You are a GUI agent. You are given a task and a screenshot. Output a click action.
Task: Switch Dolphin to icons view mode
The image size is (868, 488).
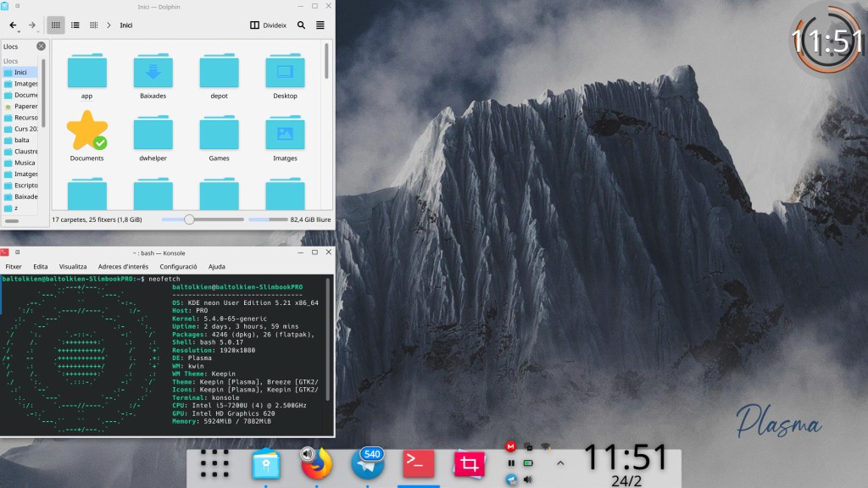click(x=56, y=25)
